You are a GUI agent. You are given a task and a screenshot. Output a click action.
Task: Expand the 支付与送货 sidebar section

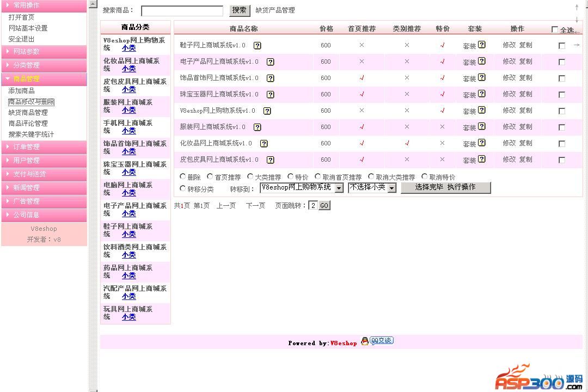pos(44,174)
